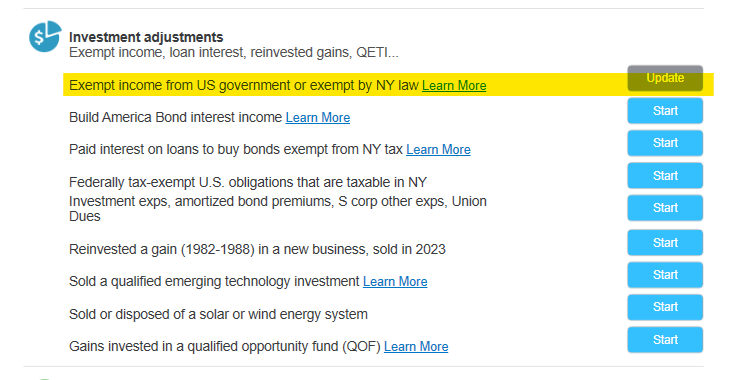Screen dimensions: 744x380
Task: Start federally tax-exempt U.S. obligations entry
Action: (x=665, y=176)
